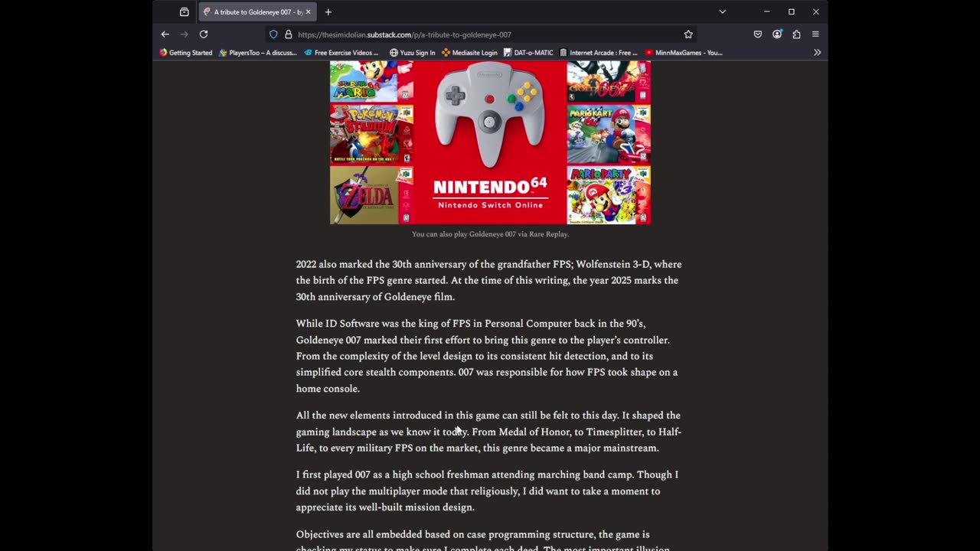Go back to the previous page
Image resolution: width=980 pixels, height=551 pixels.
(165, 34)
